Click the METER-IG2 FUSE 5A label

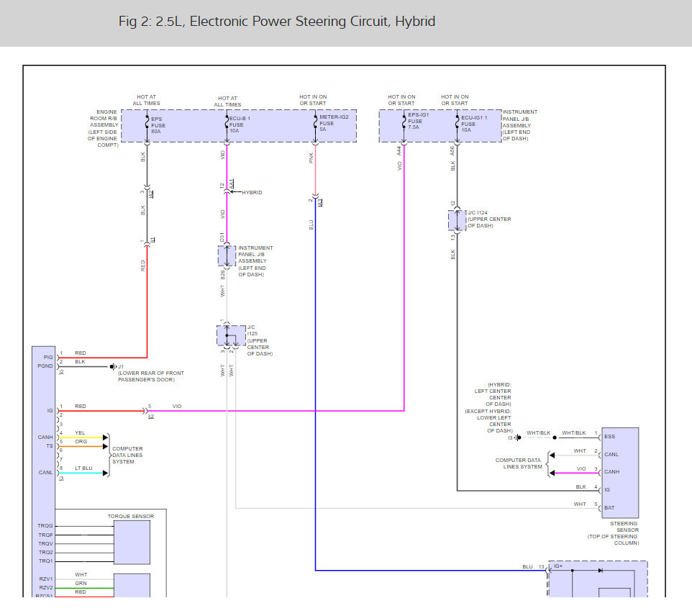coord(334,123)
